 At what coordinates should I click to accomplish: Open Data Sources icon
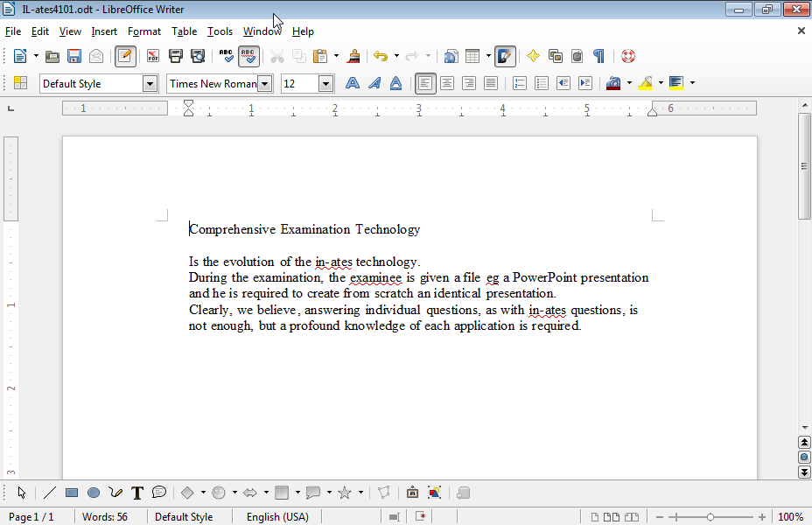pyautogui.click(x=577, y=56)
